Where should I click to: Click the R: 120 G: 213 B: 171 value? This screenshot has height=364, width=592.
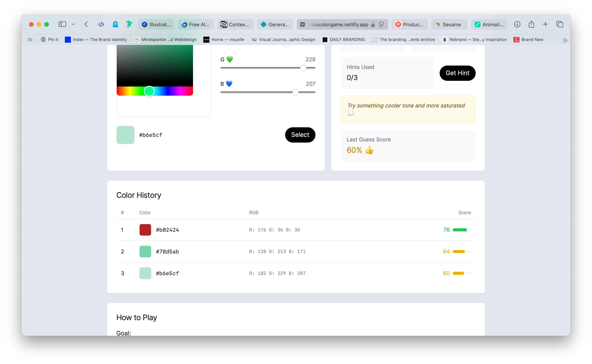point(277,251)
